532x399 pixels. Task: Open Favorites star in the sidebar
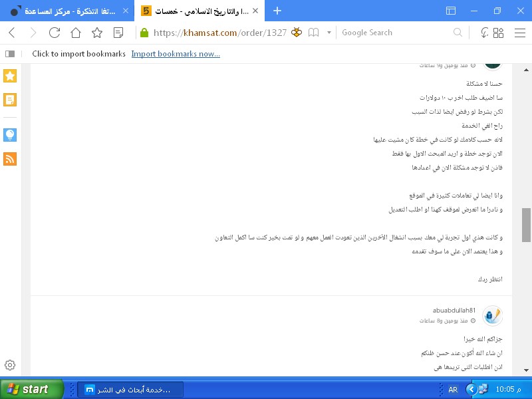(10, 76)
